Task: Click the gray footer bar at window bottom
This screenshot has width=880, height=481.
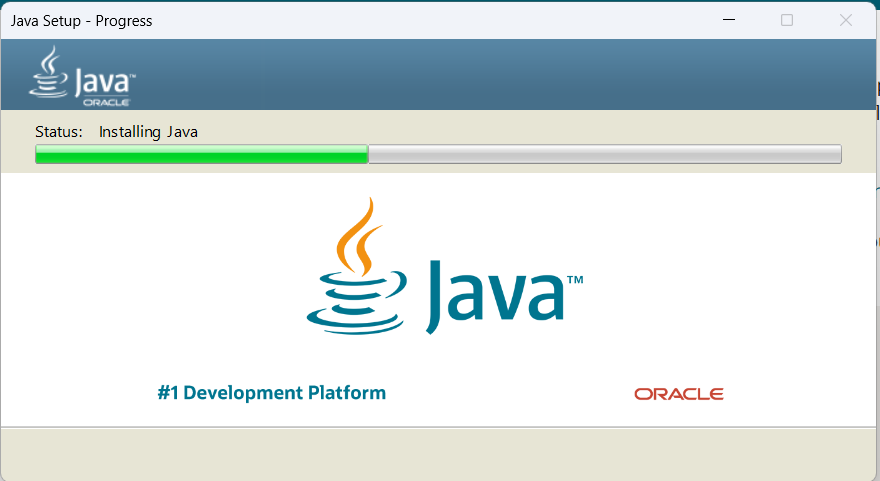Action: point(440,453)
